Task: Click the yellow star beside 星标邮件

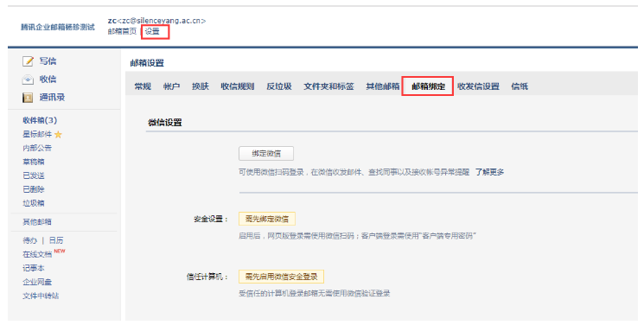Action: click(x=58, y=134)
